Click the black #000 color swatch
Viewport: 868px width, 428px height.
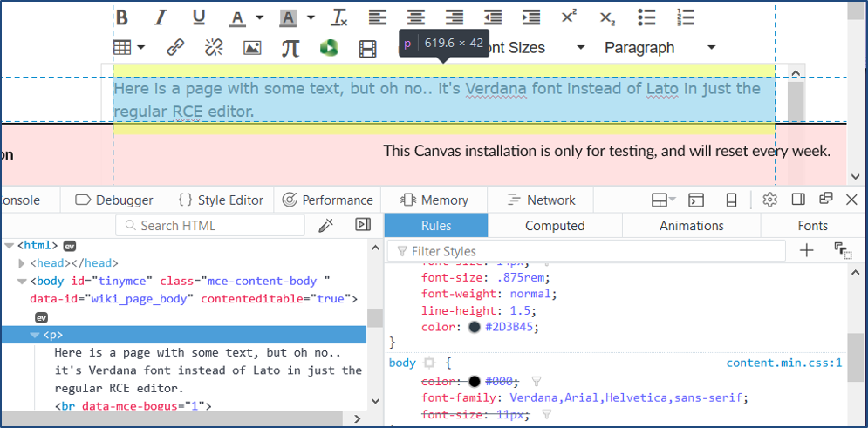(x=475, y=381)
